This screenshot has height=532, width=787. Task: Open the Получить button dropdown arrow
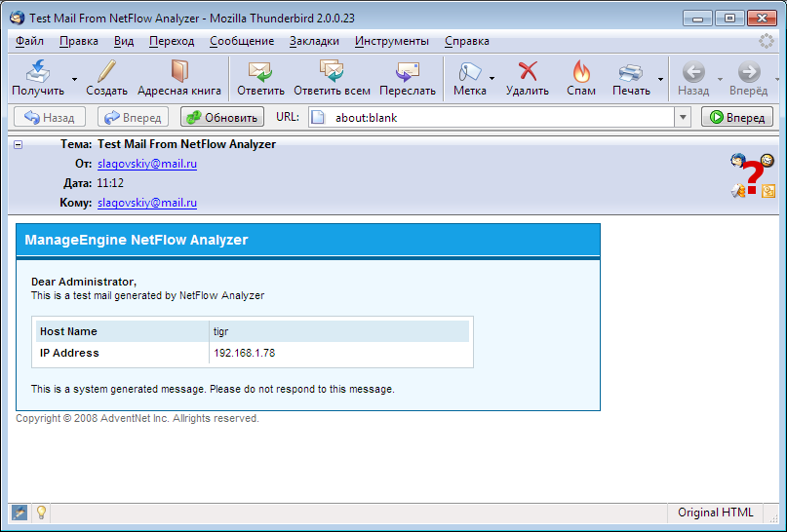(x=74, y=79)
